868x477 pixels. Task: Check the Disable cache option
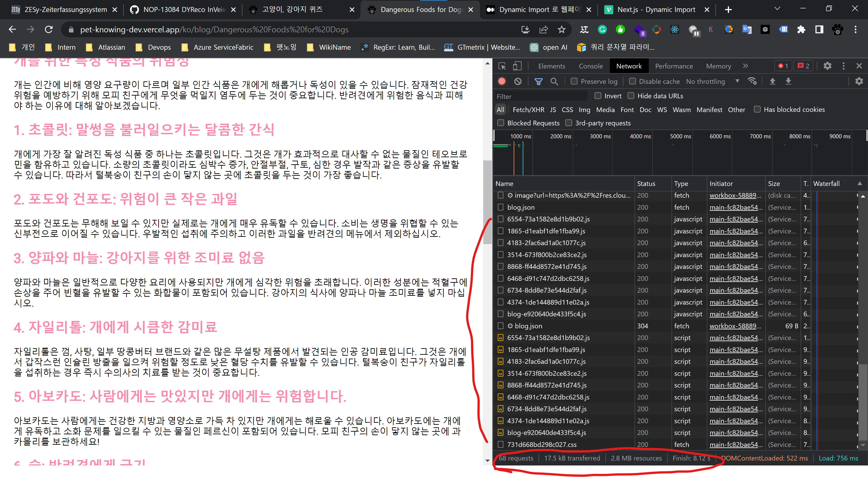click(632, 81)
